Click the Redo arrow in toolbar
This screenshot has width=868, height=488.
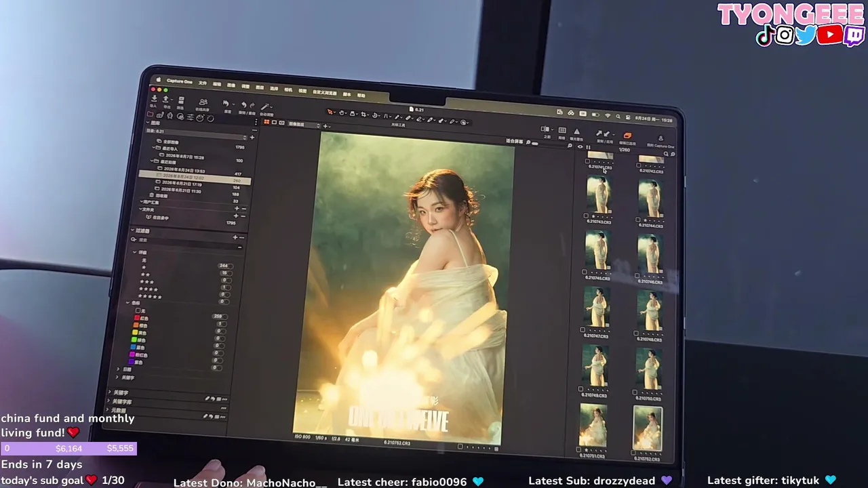pos(252,105)
